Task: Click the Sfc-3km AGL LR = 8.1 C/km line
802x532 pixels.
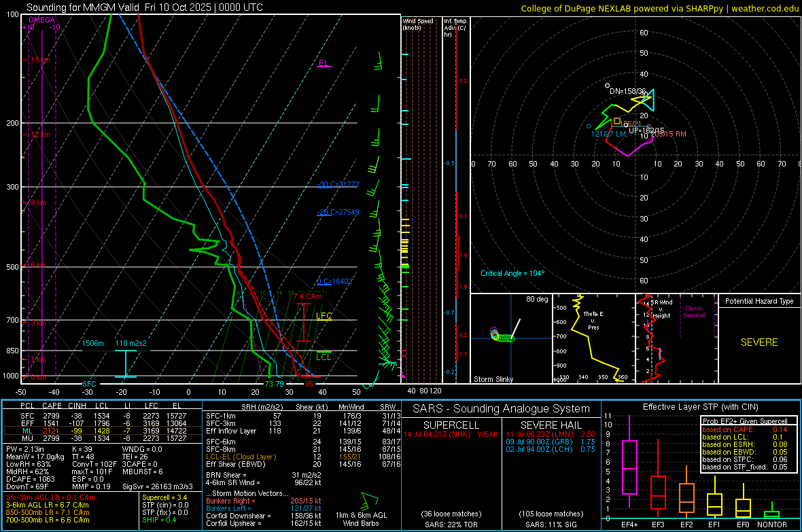Action: click(x=51, y=497)
